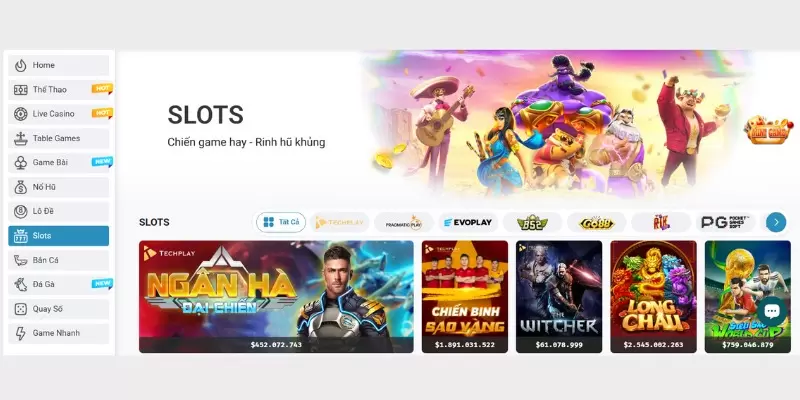Filter slots by Evoplay provider
The width and height of the screenshot is (800, 400).
(468, 222)
